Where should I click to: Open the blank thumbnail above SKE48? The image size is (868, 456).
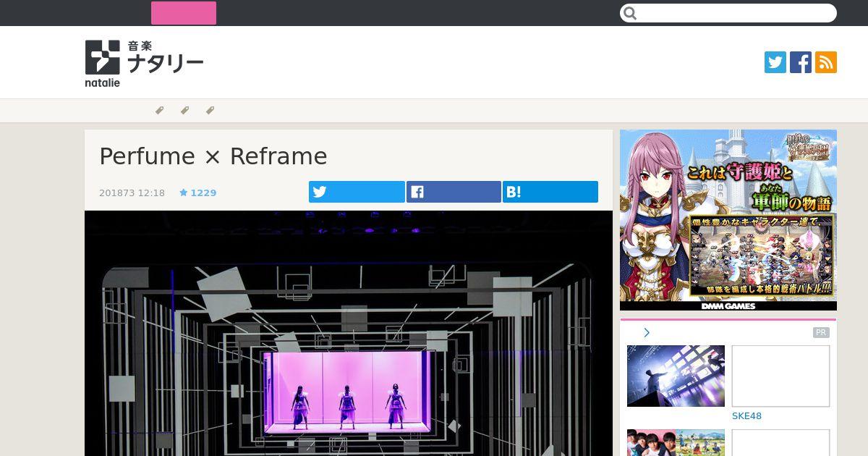[780, 376]
